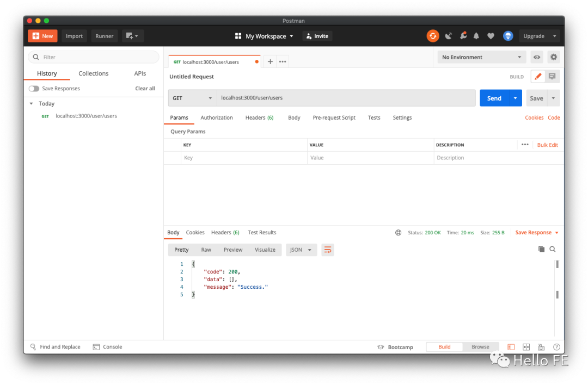588x385 pixels.
Task: View the Test Results tab
Action: click(x=262, y=233)
